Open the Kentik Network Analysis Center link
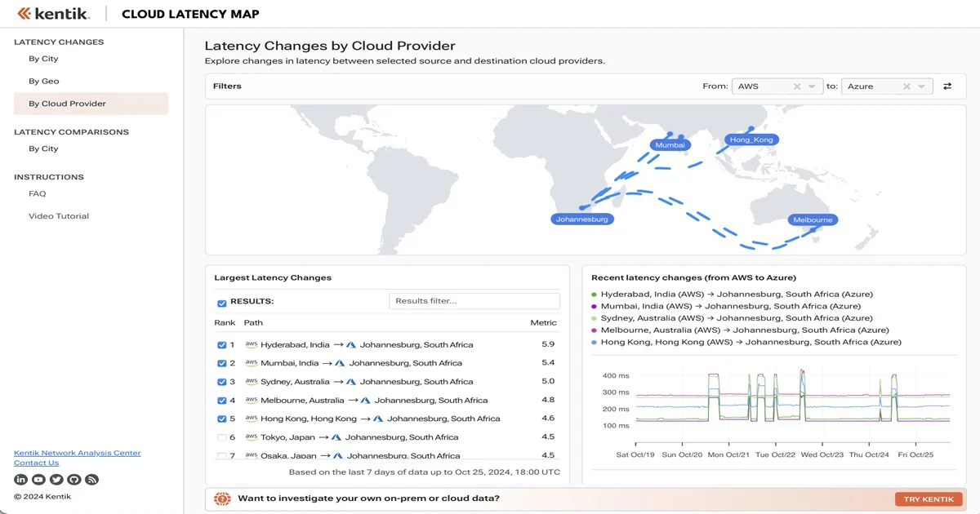Image resolution: width=980 pixels, height=514 pixels. tap(77, 453)
